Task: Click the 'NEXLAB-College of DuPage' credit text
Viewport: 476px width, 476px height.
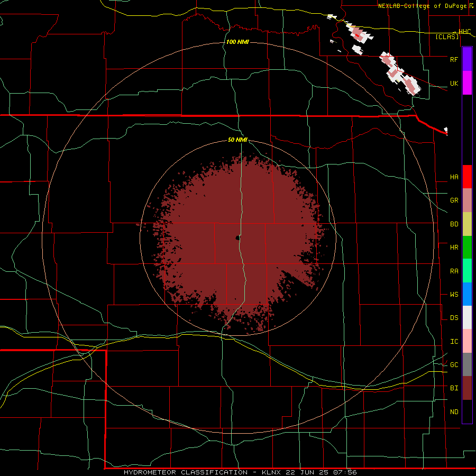Action: [422, 6]
